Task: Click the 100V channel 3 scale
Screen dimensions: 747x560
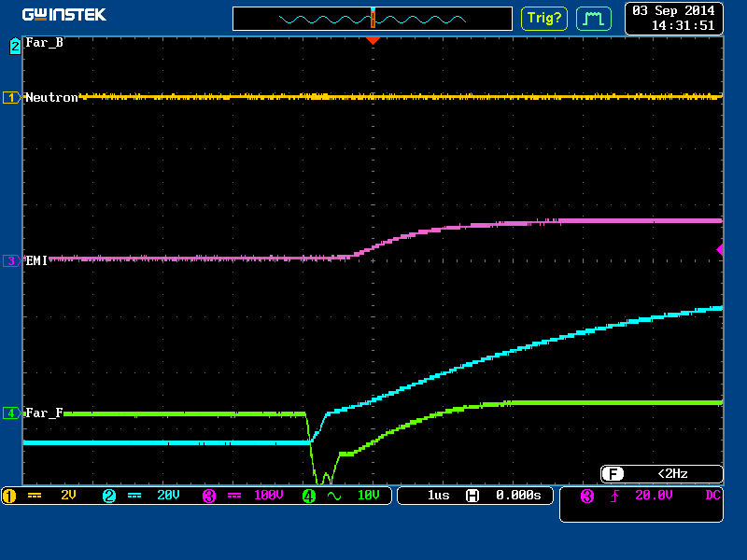Action: click(x=269, y=496)
